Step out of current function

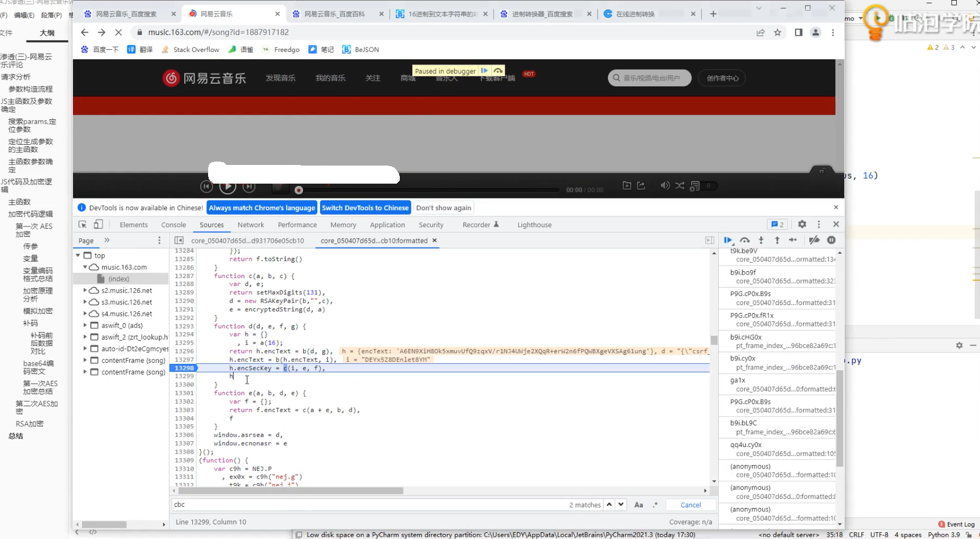[x=777, y=240]
